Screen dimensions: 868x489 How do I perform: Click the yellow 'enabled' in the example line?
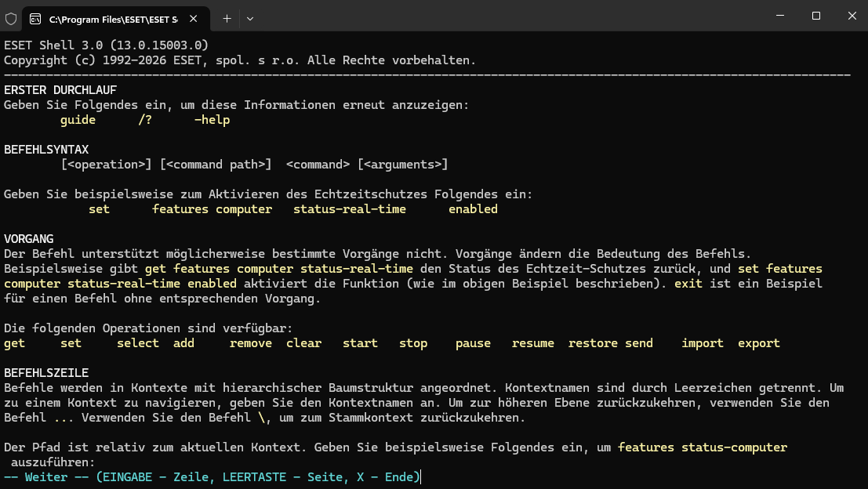(x=474, y=209)
